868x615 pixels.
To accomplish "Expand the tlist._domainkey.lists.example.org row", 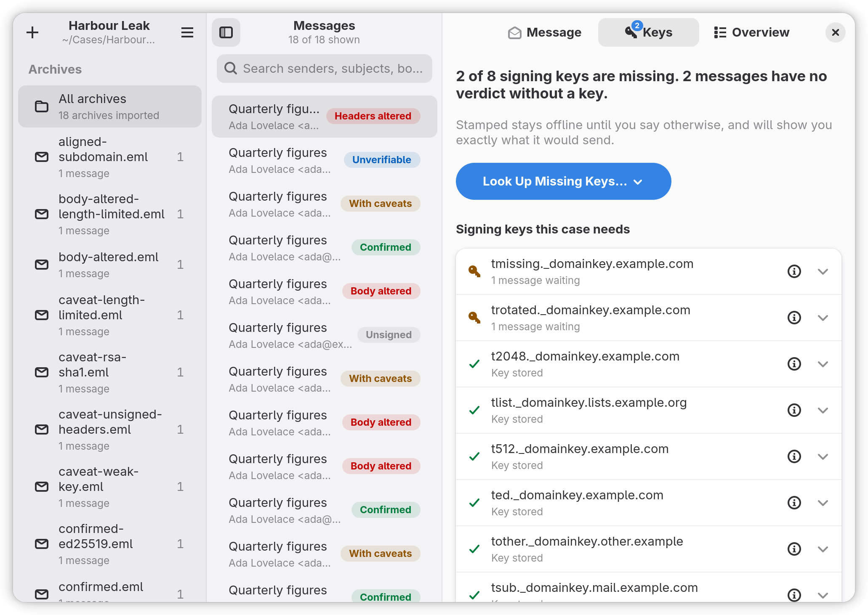I will [823, 410].
